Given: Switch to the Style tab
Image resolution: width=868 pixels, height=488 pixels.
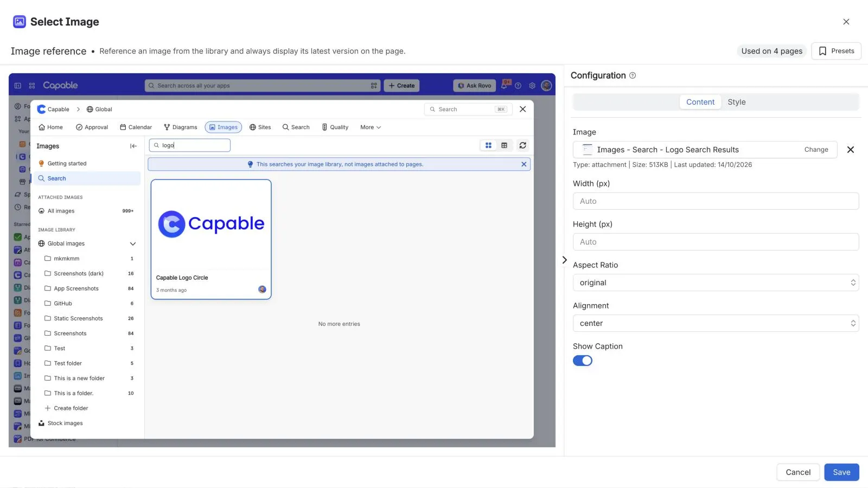Looking at the screenshot, I should tap(736, 102).
